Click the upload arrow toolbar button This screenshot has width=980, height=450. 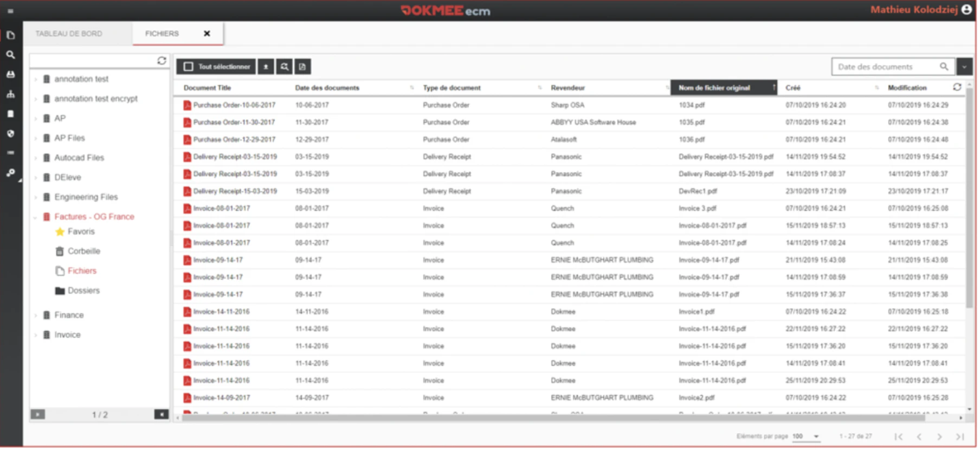[x=266, y=67]
